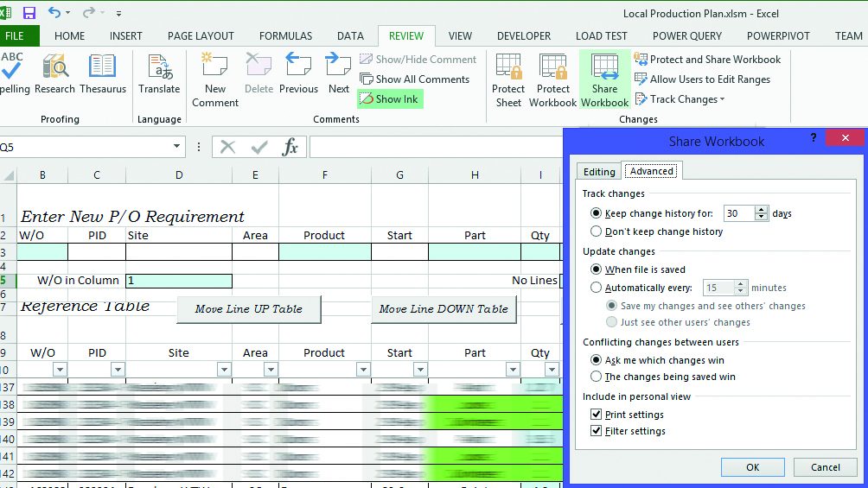Click the Move Line DOWN Table button
Viewport: 868px width, 488px height.
click(444, 309)
